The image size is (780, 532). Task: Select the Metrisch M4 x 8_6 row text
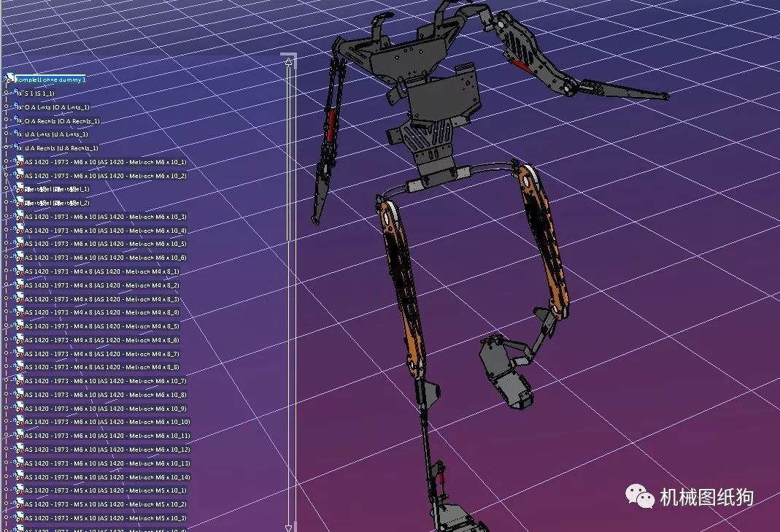pyautogui.click(x=102, y=340)
